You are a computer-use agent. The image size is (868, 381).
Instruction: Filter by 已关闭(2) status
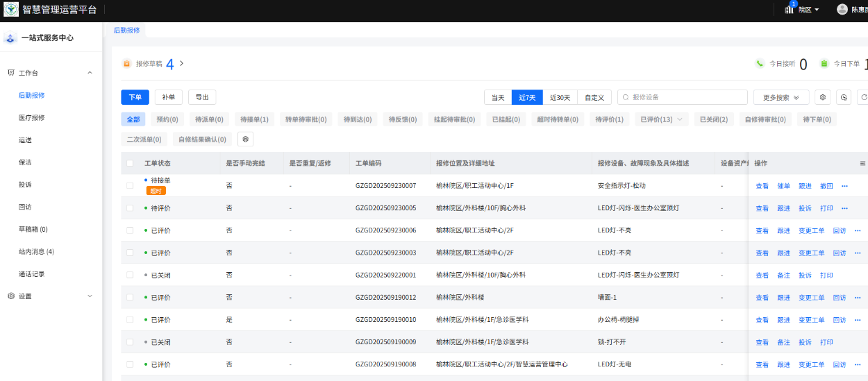coord(714,119)
